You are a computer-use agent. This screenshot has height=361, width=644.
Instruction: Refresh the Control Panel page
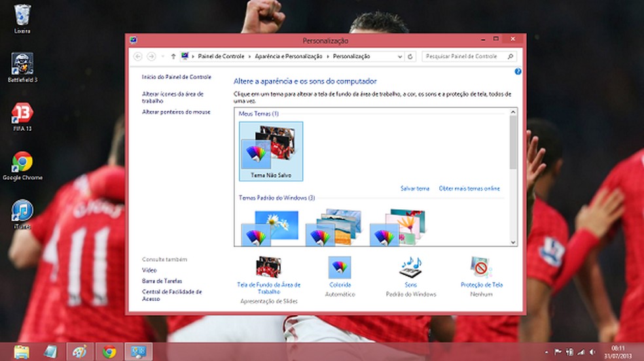410,56
